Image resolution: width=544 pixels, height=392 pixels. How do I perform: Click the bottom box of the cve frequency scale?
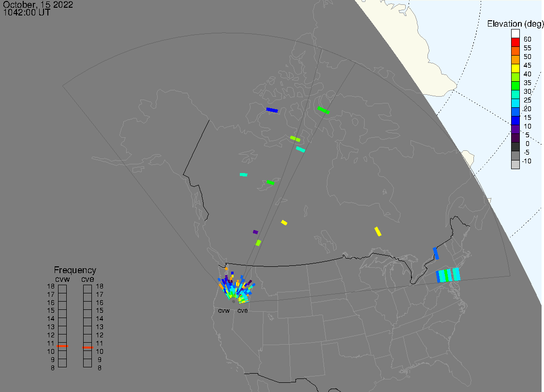pos(88,363)
